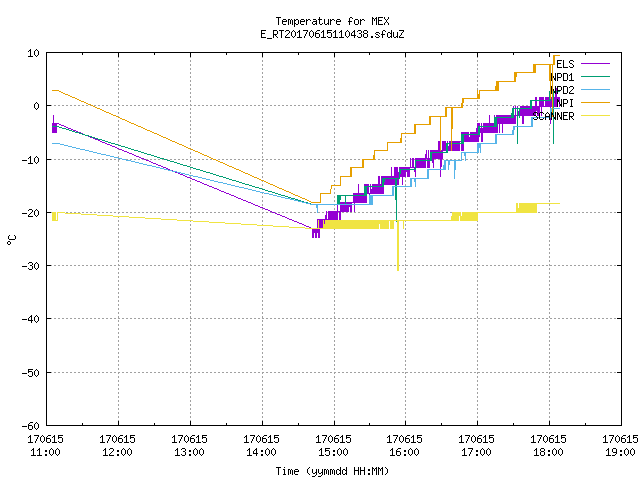The width and height of the screenshot is (640, 480).
Task: Click the chart title "Temperature for MEX"
Action: [332, 21]
